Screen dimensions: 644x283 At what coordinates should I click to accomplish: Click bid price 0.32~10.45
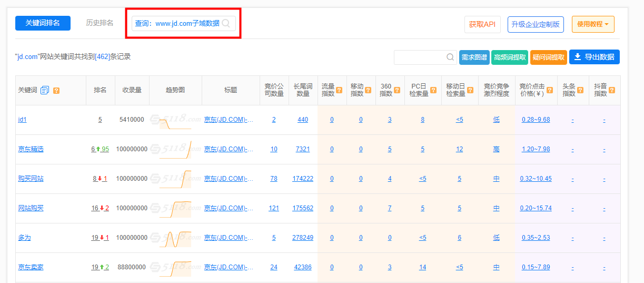536,179
